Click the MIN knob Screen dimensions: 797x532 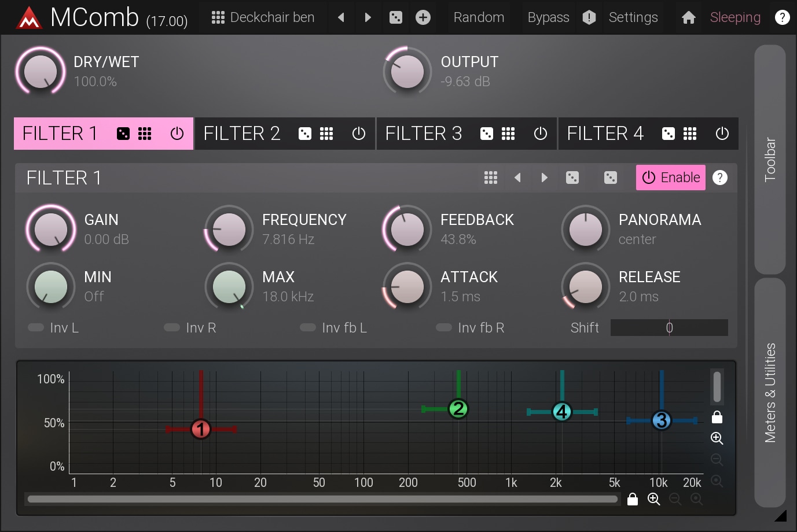(x=51, y=286)
